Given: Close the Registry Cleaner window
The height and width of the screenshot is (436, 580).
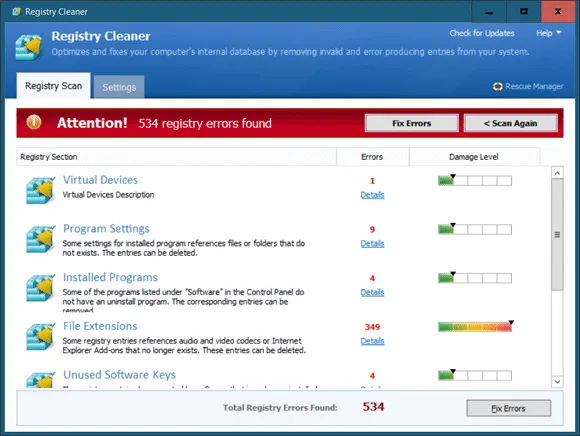Looking at the screenshot, I should (x=558, y=11).
